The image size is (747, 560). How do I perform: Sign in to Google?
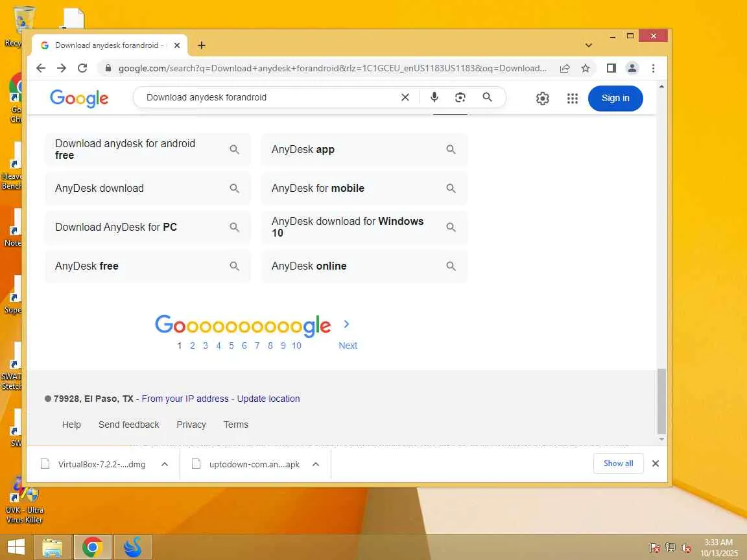pyautogui.click(x=615, y=98)
